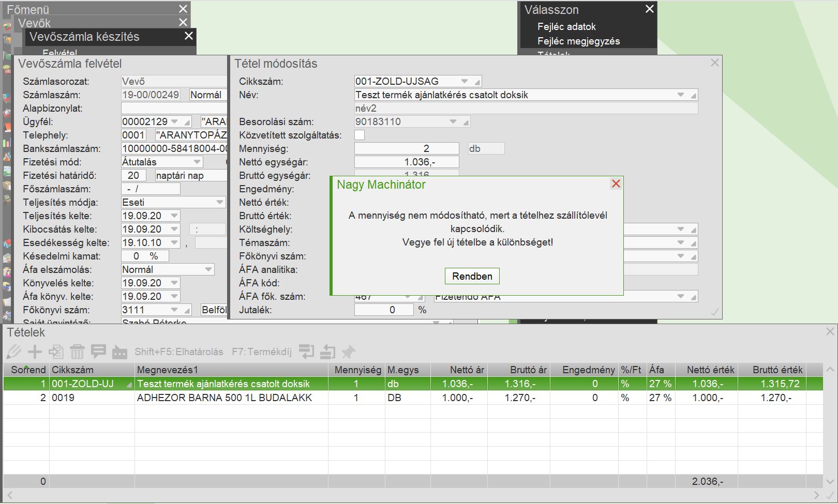The width and height of the screenshot is (838, 504).
Task: Click the trash delete icon in Tételek
Action: coord(77,352)
